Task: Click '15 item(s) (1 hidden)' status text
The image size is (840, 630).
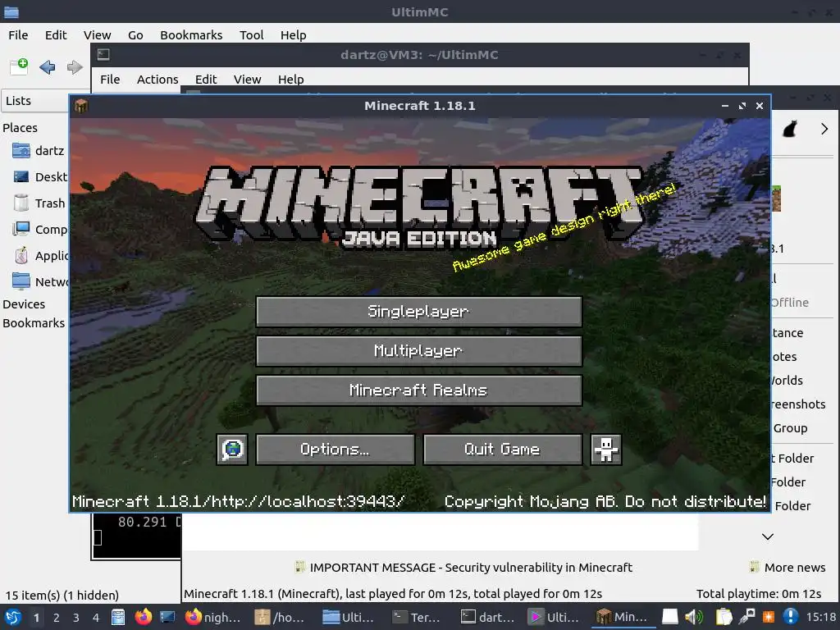Action: coord(62,596)
